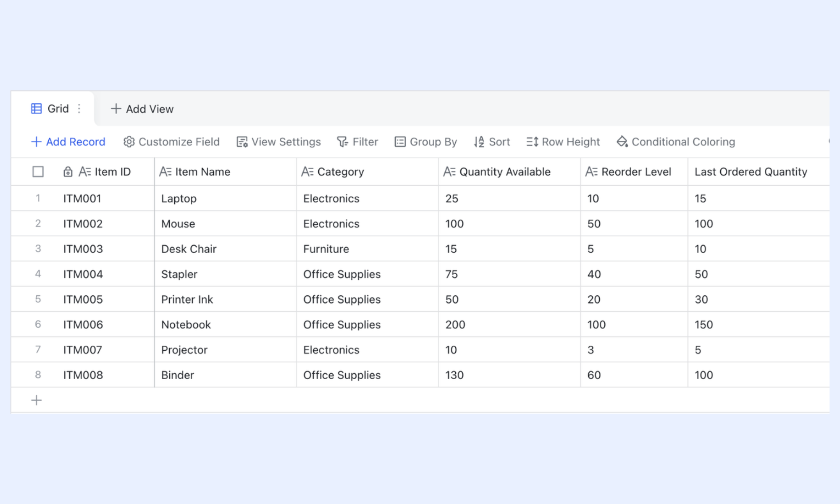Select the Quantity Available column header
The image size is (840, 504).
pyautogui.click(x=509, y=172)
